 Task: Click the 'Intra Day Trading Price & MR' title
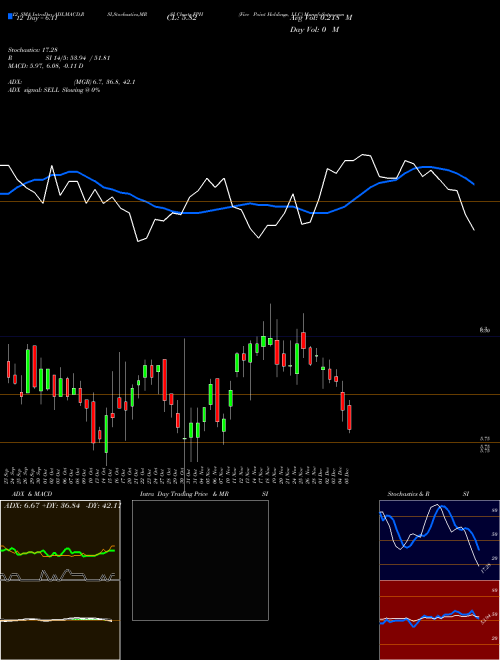184,494
